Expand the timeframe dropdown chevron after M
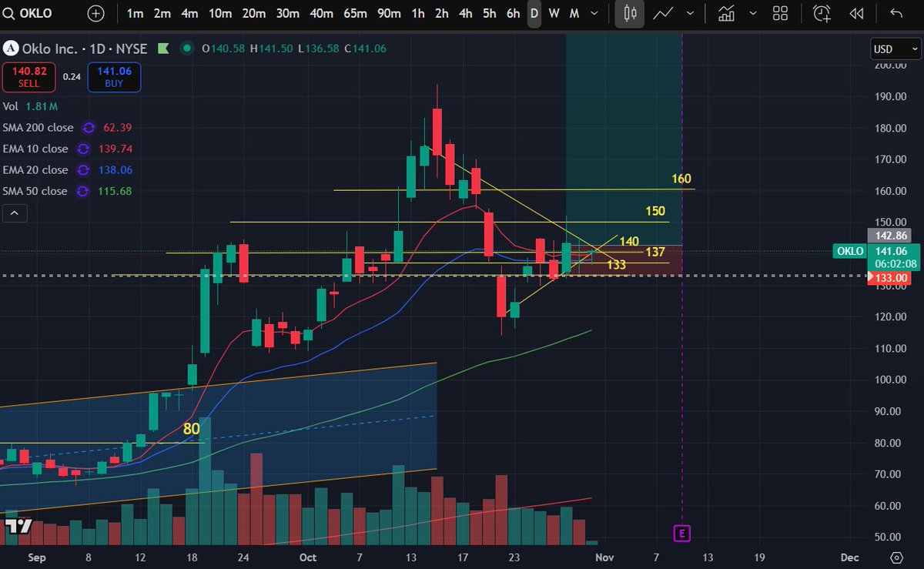Image resolution: width=924 pixels, height=569 pixels. 593,13
